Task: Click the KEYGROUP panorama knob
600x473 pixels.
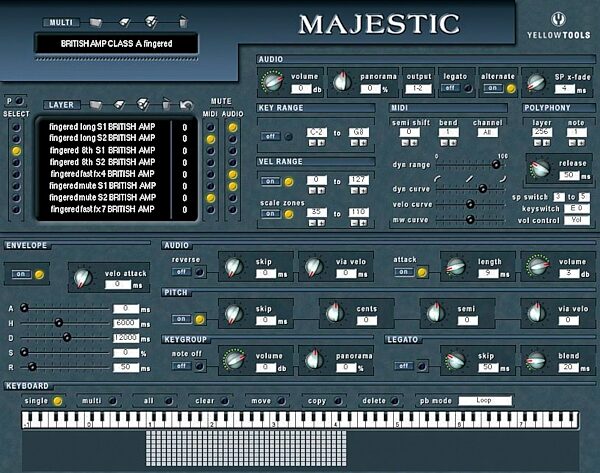Action: tap(315, 360)
